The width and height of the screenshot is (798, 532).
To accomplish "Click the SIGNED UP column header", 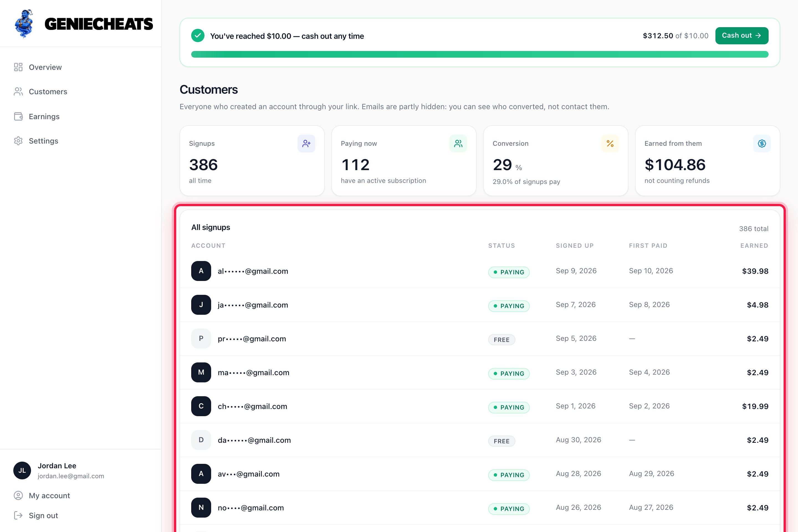I will tap(575, 246).
